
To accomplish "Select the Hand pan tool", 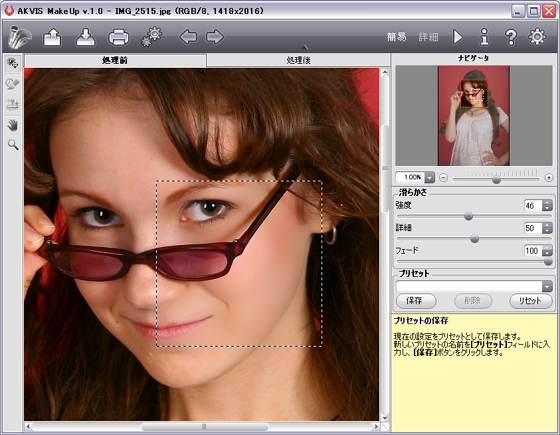I will tap(13, 125).
